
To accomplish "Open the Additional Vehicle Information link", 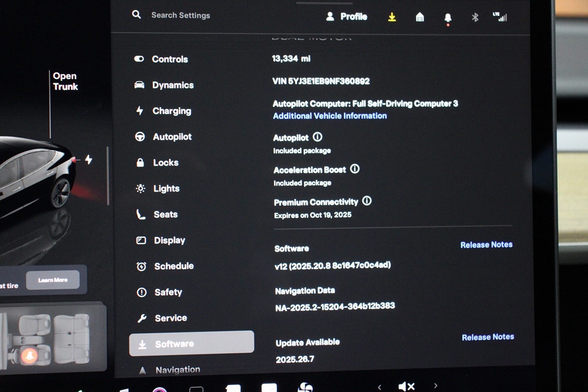I will pyautogui.click(x=330, y=116).
